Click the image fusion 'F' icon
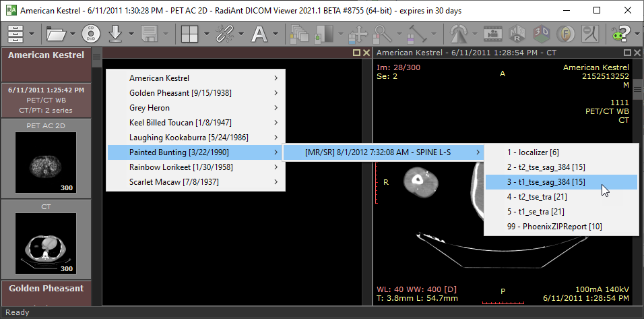Screen dimensions: 644x319 566,34
